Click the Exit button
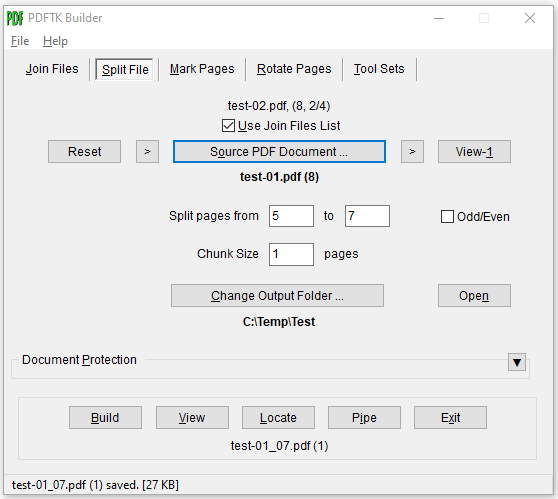 [x=450, y=417]
